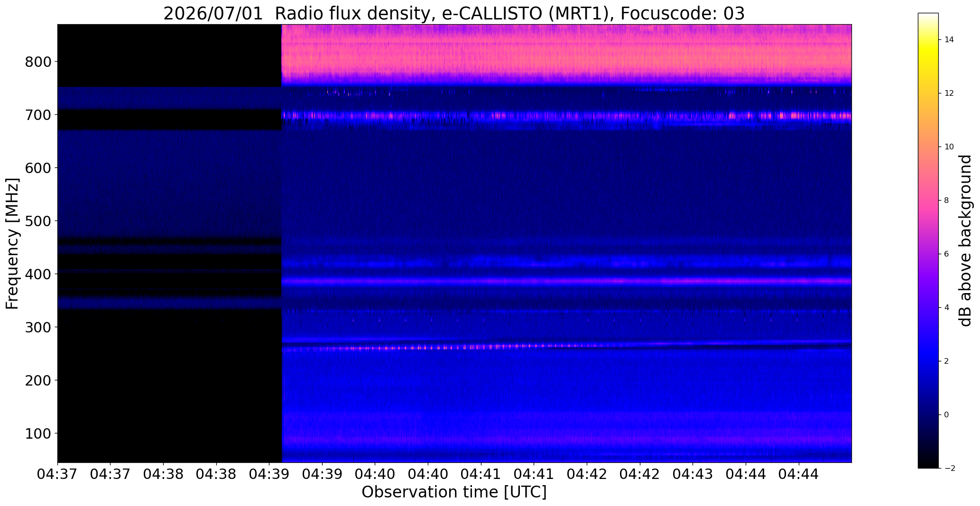The height and width of the screenshot is (506, 980).
Task: Select the 8 dB pink region of colorbar
Action: [928, 200]
